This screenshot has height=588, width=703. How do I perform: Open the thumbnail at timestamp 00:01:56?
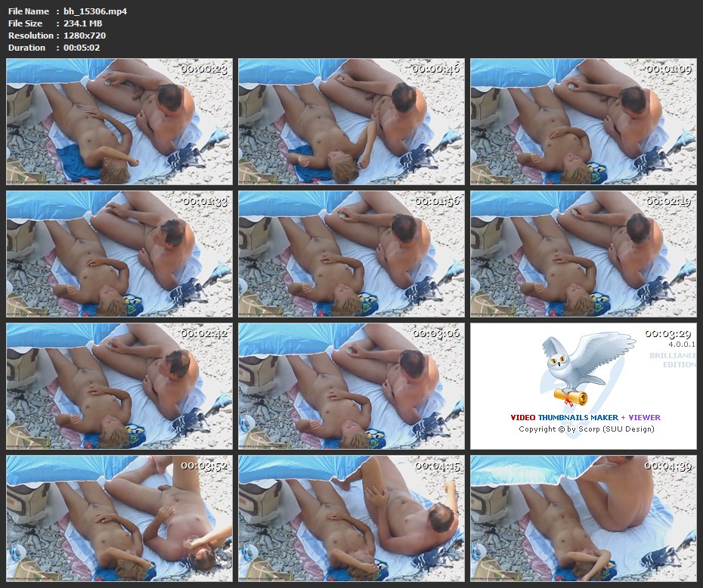(351, 254)
